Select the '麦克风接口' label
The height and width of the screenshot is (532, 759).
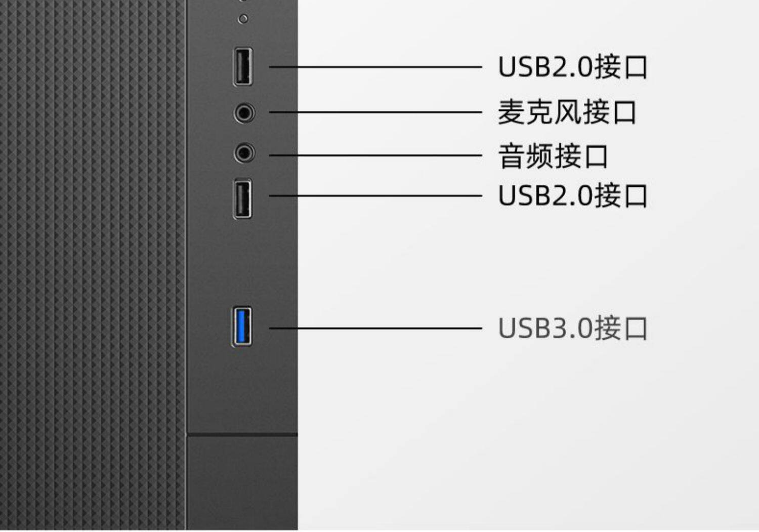point(567,112)
